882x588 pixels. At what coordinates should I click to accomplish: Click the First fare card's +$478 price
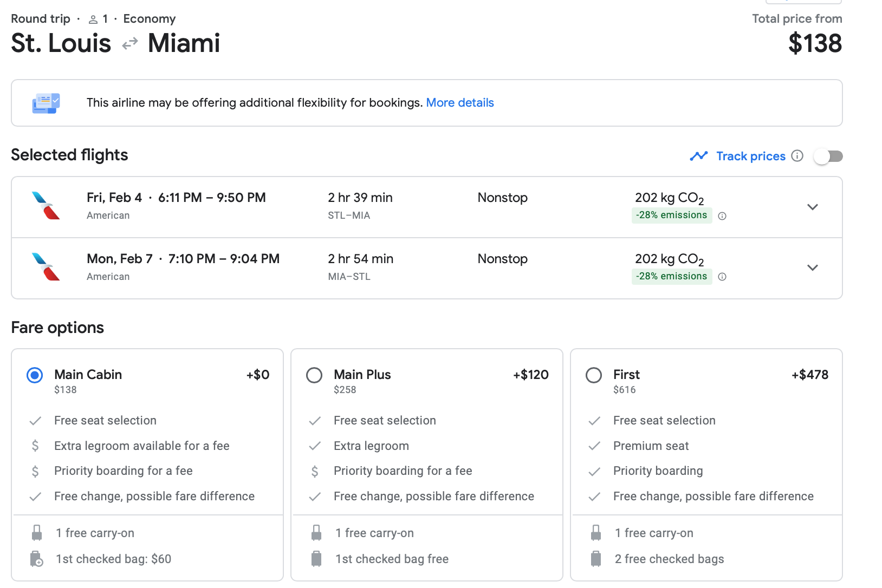pyautogui.click(x=809, y=375)
